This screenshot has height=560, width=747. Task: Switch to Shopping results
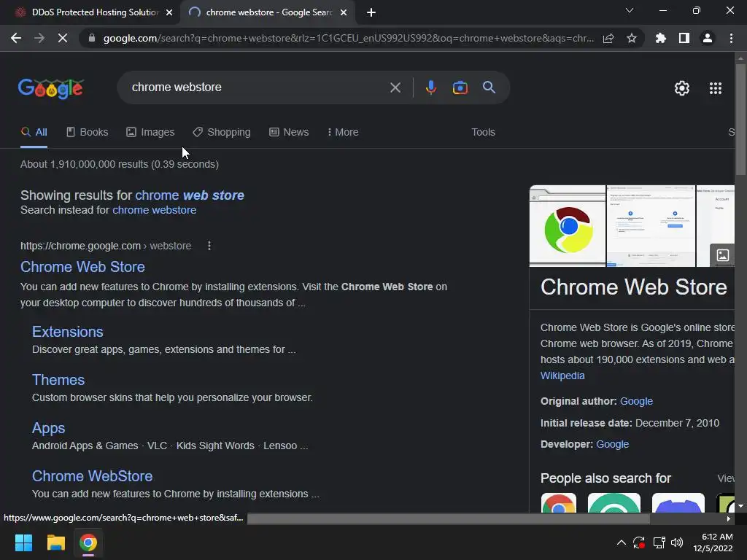click(x=222, y=133)
